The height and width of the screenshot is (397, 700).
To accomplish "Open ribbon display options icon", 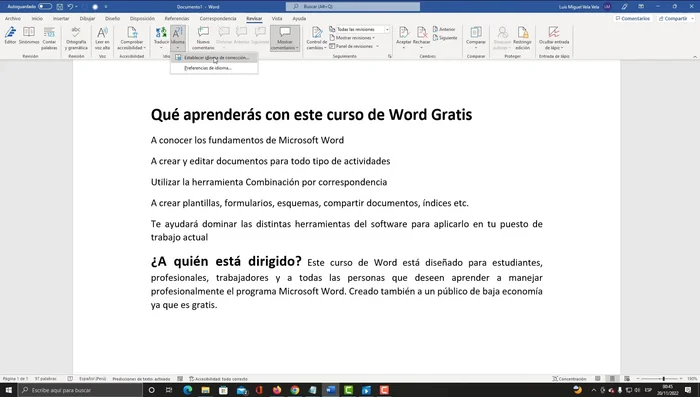I will (x=641, y=7).
